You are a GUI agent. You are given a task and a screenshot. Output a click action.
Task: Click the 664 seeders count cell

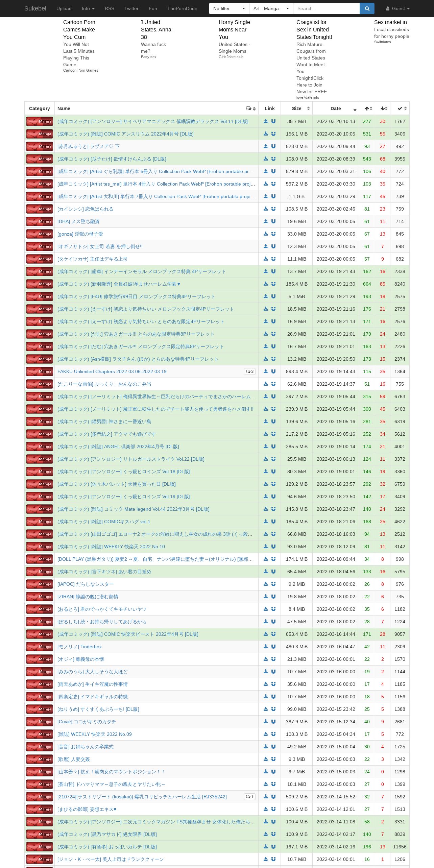coord(367,284)
